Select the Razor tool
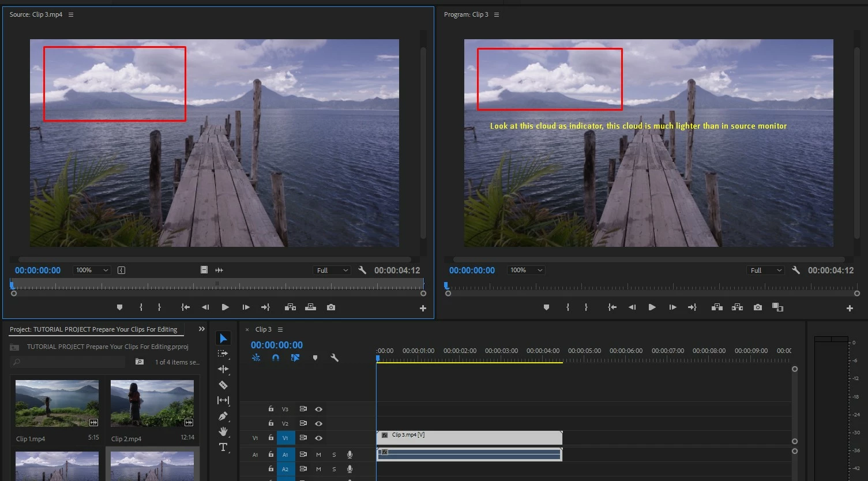The height and width of the screenshot is (481, 868). coord(223,385)
